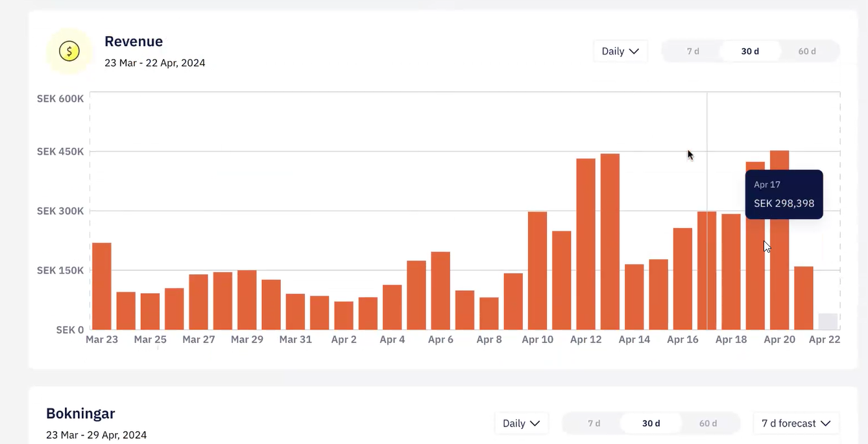Click the Apr 13 revenue bar
The image size is (868, 444).
click(x=610, y=242)
